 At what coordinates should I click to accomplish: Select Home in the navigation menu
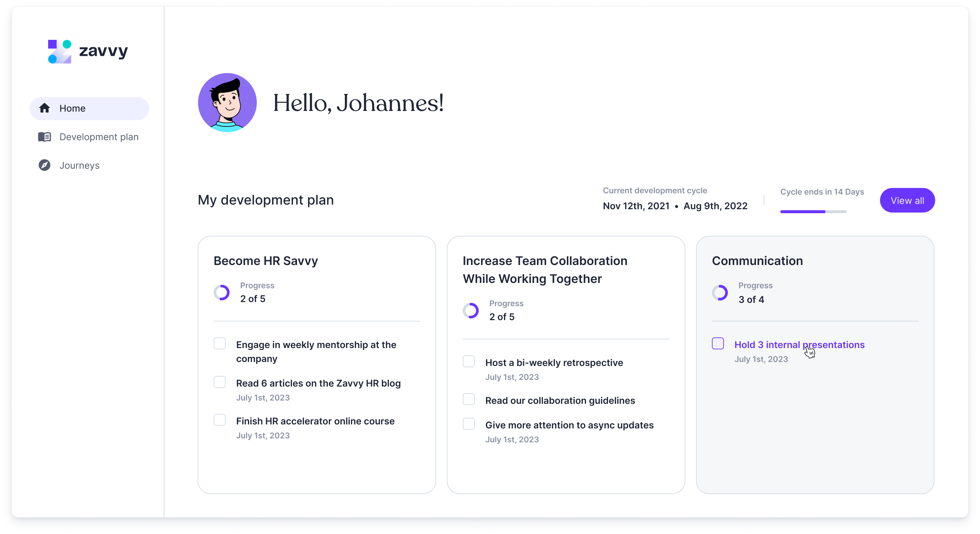click(72, 108)
